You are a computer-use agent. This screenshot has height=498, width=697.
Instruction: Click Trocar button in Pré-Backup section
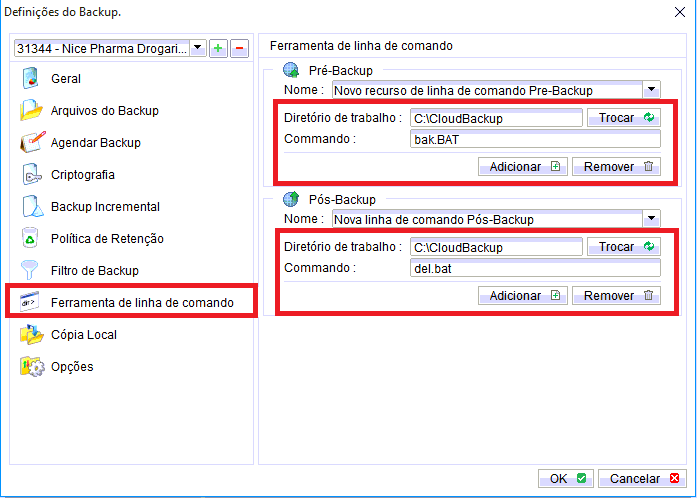click(x=624, y=118)
